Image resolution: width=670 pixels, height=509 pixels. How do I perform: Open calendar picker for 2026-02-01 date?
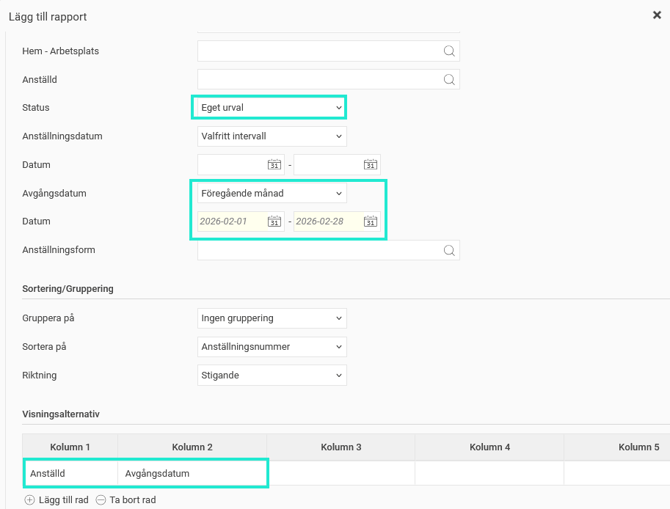[274, 222]
